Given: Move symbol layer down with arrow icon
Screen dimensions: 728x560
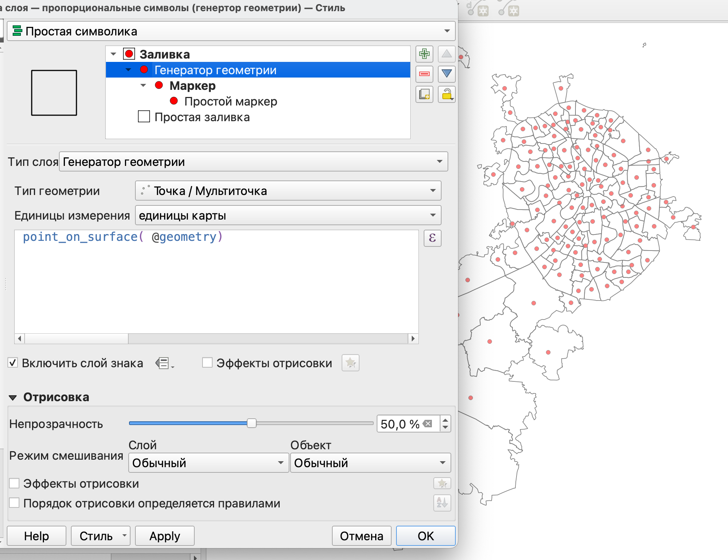Looking at the screenshot, I should click(446, 74).
